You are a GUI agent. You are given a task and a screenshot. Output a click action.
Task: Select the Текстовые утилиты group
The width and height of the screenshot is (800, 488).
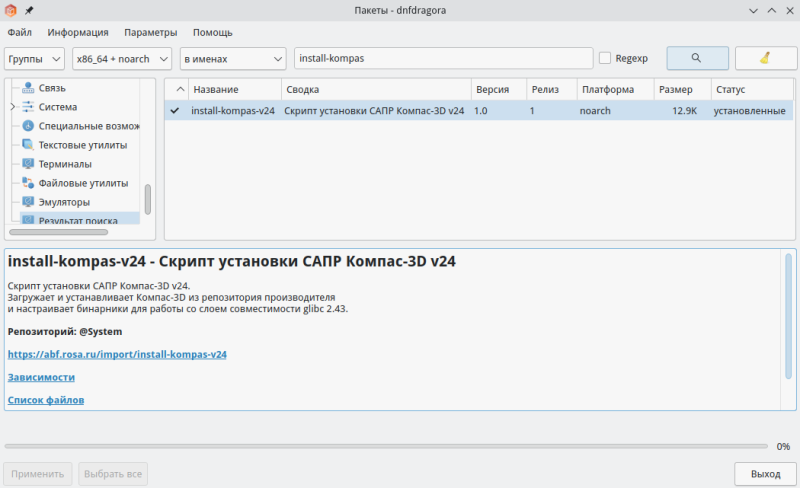click(x=83, y=145)
